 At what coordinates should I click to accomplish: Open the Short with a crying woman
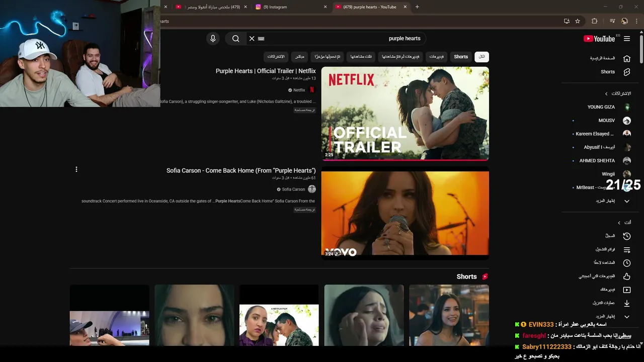[364, 315]
